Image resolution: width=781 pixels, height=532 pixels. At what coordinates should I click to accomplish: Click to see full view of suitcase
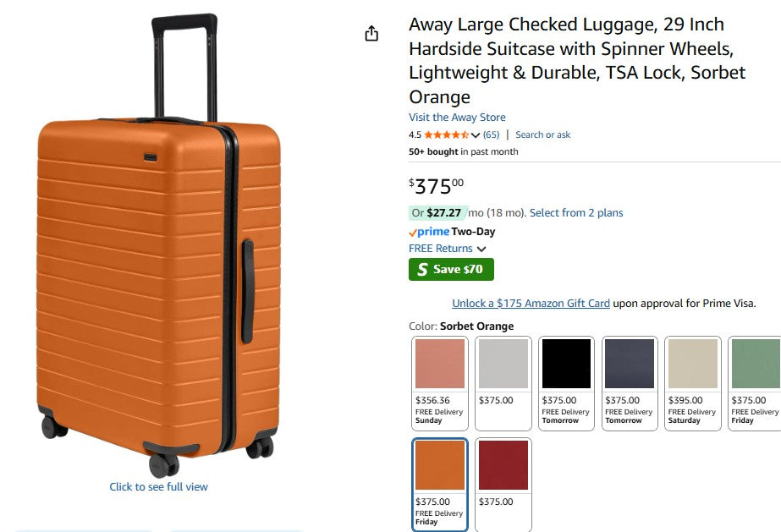[x=158, y=487]
